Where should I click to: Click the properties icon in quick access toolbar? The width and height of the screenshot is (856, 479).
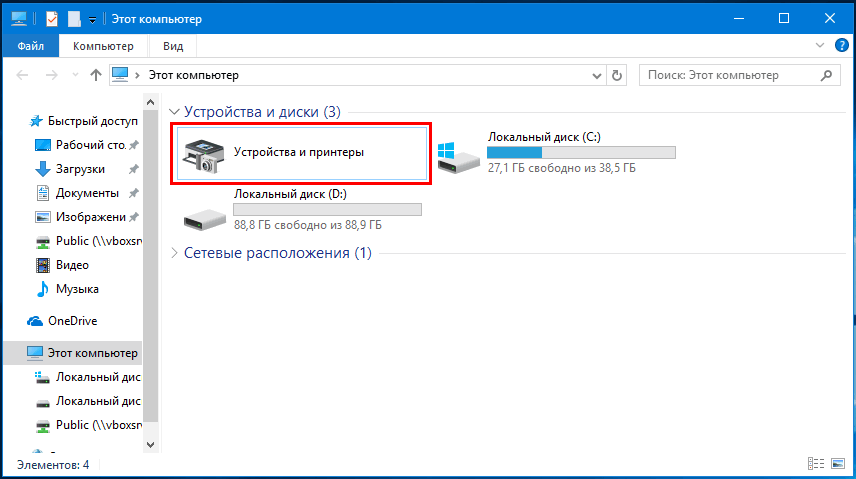coord(52,19)
